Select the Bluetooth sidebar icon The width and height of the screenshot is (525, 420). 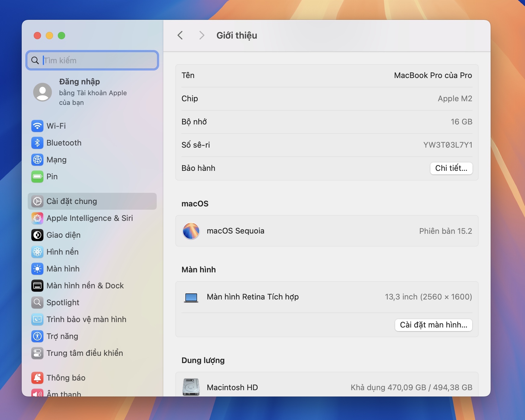[37, 143]
